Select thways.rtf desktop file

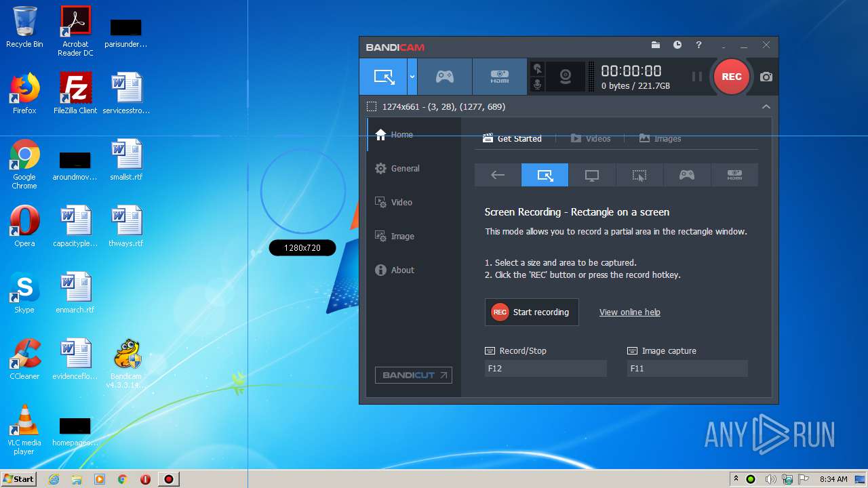pyautogui.click(x=126, y=226)
